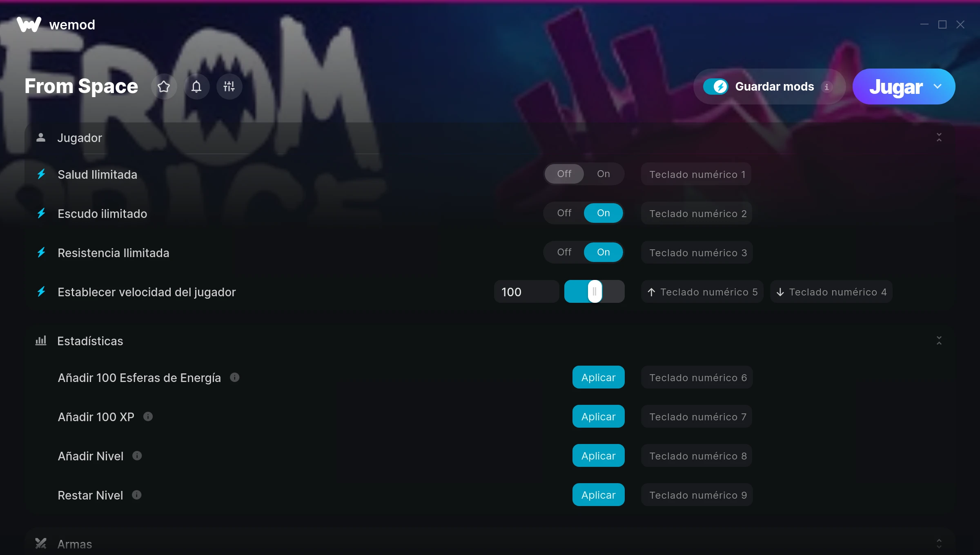
Task: Open the Jugar dropdown arrow
Action: click(938, 87)
